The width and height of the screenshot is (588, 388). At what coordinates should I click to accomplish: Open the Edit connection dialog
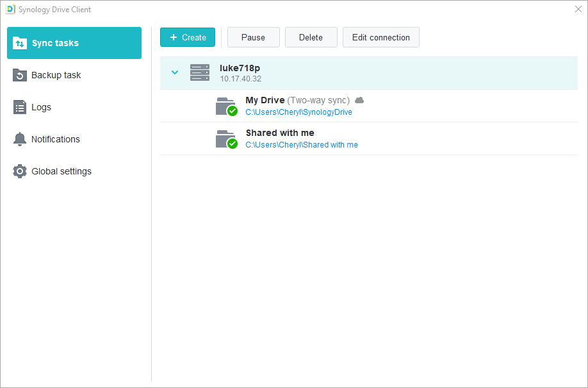coord(380,37)
